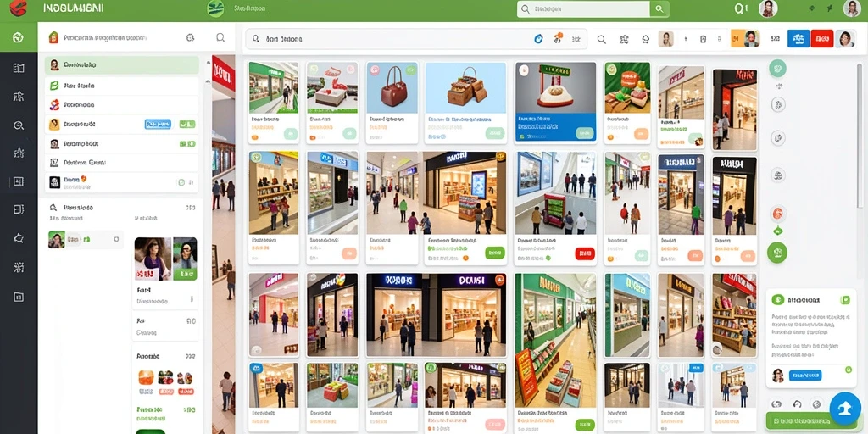This screenshot has height=434, width=868.
Task: Click the orange icon inside the main search bar
Action: click(x=558, y=38)
